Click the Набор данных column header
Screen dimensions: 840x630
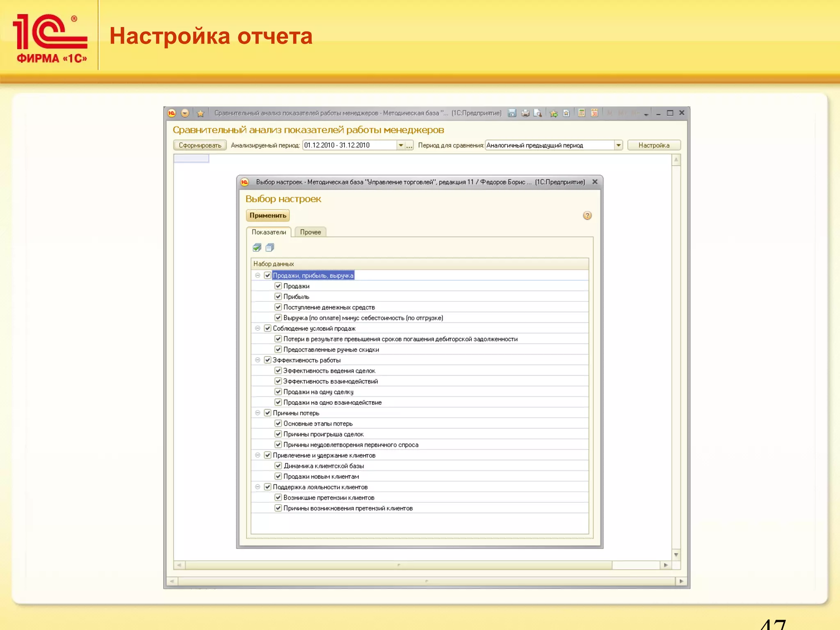pyautogui.click(x=420, y=264)
